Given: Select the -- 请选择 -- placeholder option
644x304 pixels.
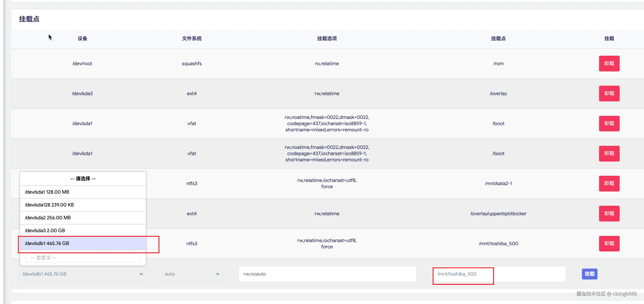Looking at the screenshot, I should click(83, 178).
